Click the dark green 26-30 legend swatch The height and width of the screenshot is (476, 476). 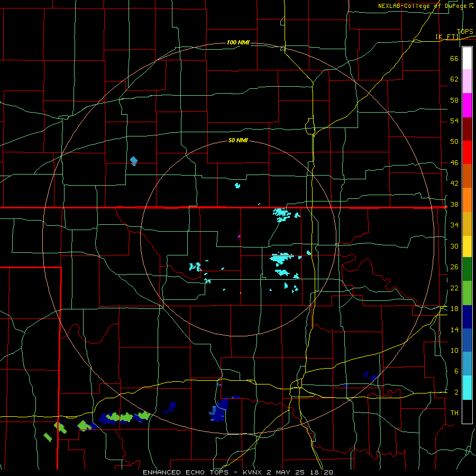pyautogui.click(x=467, y=269)
